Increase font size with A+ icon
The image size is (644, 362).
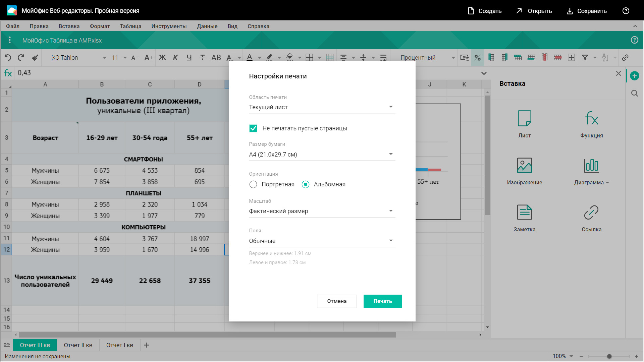click(149, 58)
